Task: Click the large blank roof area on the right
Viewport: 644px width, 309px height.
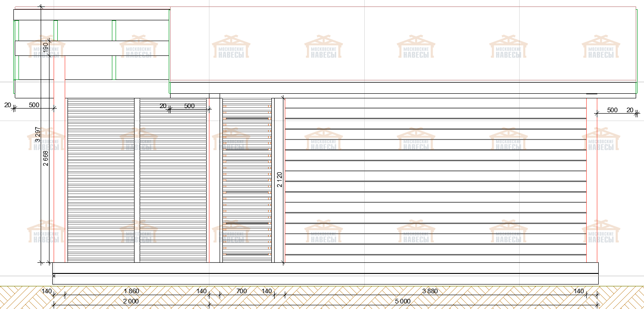Action: point(402,44)
